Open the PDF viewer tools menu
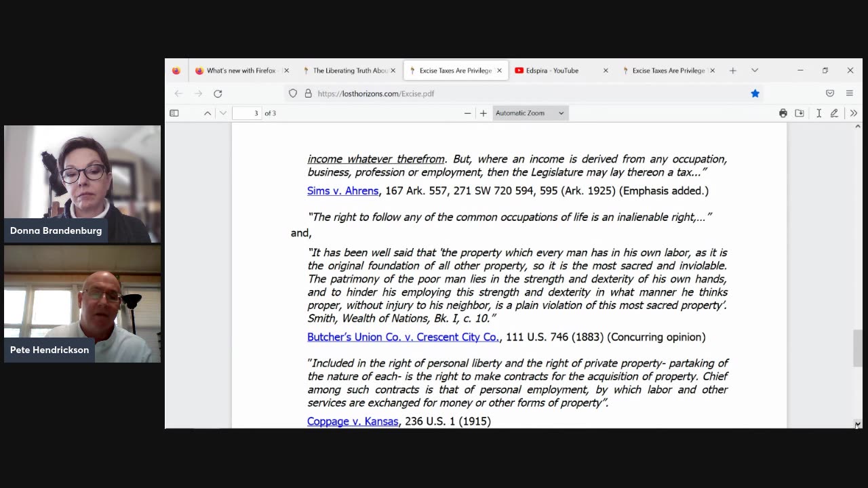This screenshot has height=488, width=868. [x=854, y=113]
